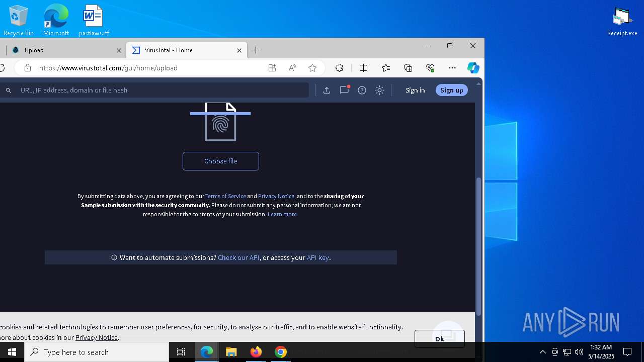The image size is (644, 362).
Task: Select Edge in the taskbar
Action: coord(207,352)
